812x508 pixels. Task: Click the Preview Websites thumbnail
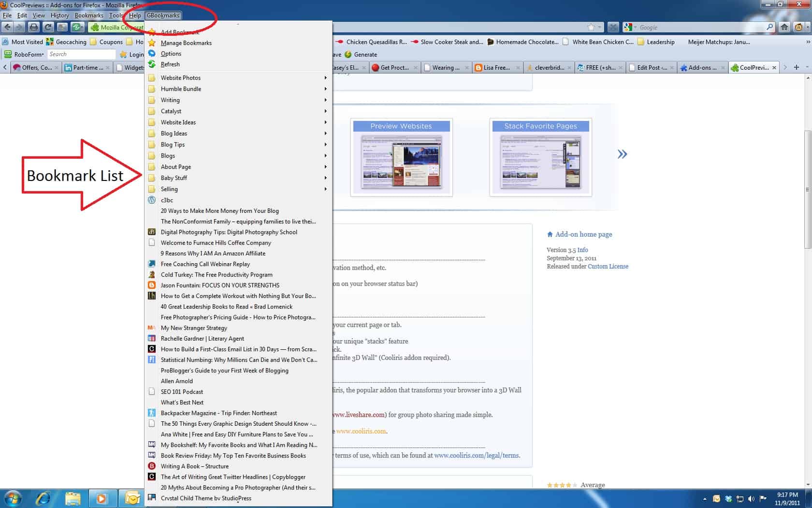click(401, 157)
